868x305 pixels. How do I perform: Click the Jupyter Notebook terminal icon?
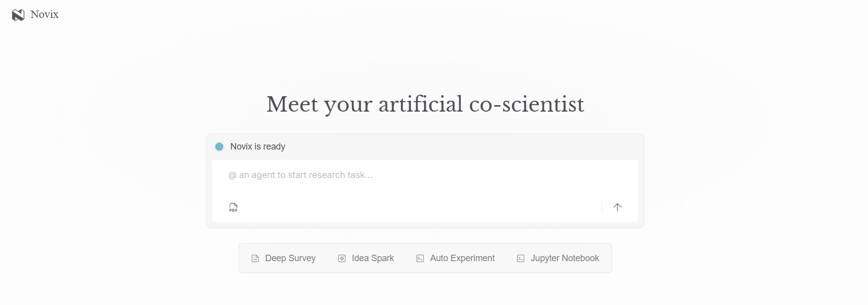coord(521,258)
